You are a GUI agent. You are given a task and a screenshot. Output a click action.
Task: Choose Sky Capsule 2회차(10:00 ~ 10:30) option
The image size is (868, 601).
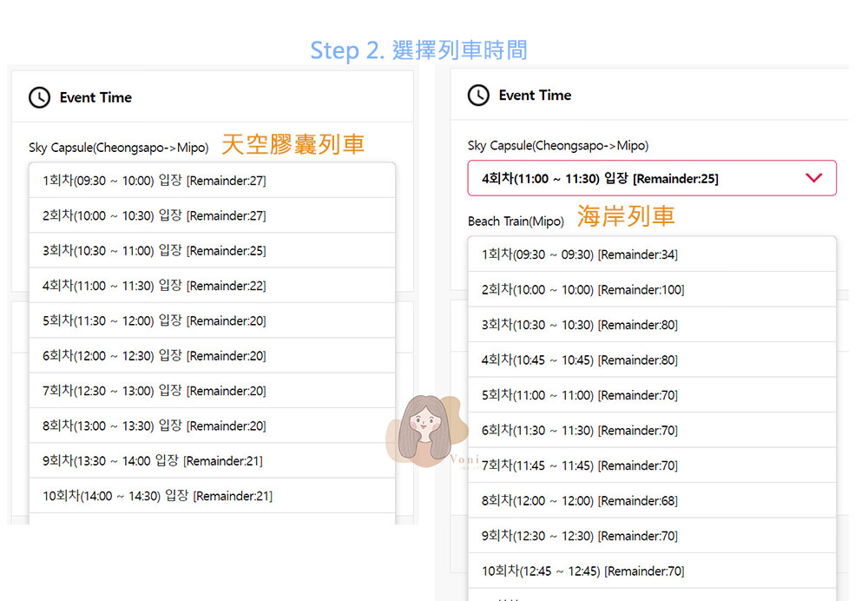tap(212, 215)
